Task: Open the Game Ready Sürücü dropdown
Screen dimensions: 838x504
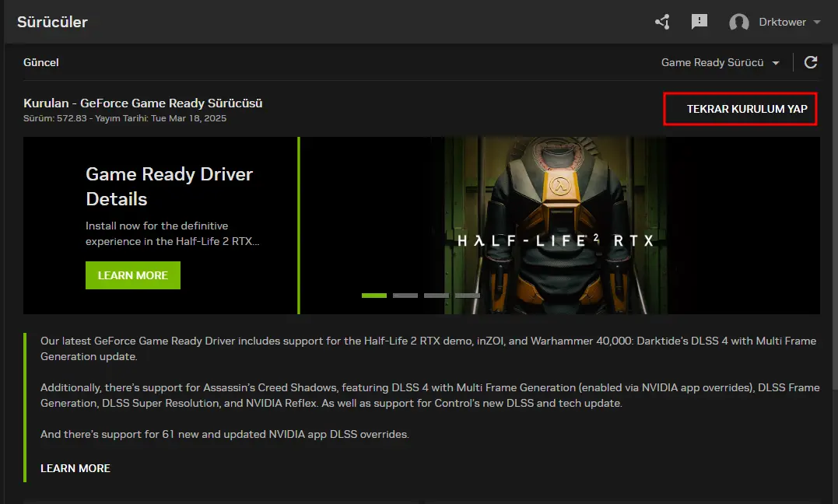Action: 720,62
